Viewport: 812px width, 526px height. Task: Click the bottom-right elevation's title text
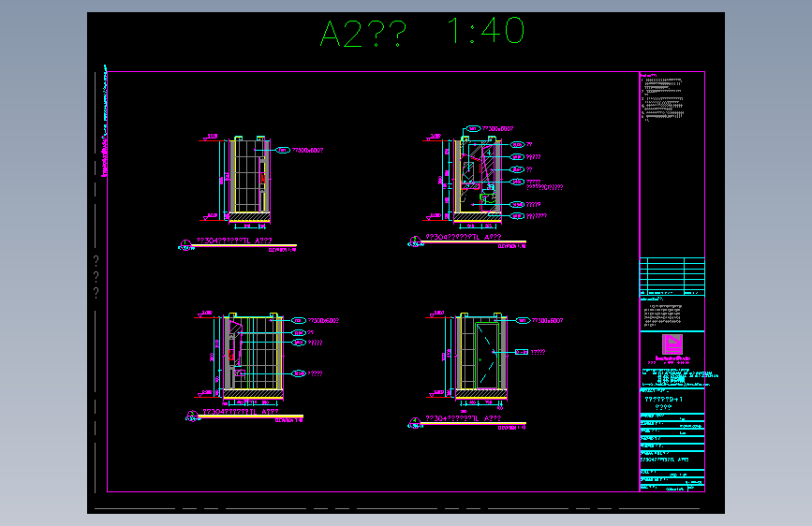click(464, 418)
